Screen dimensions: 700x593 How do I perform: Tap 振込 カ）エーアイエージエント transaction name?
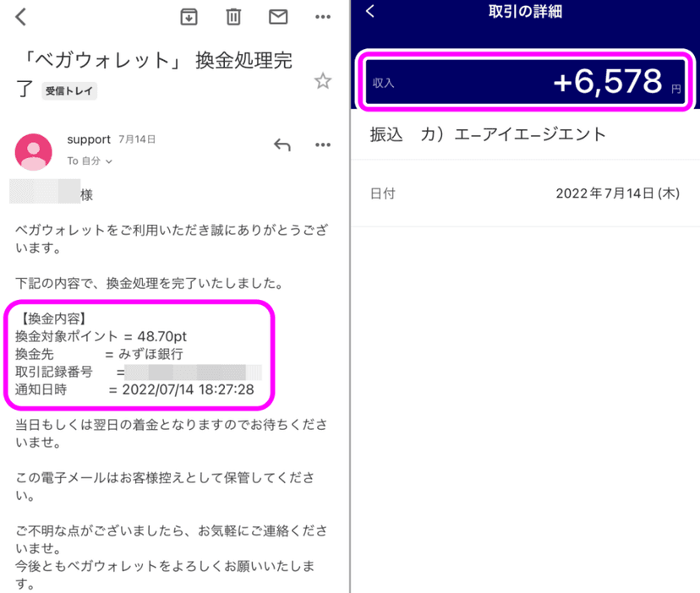488,133
